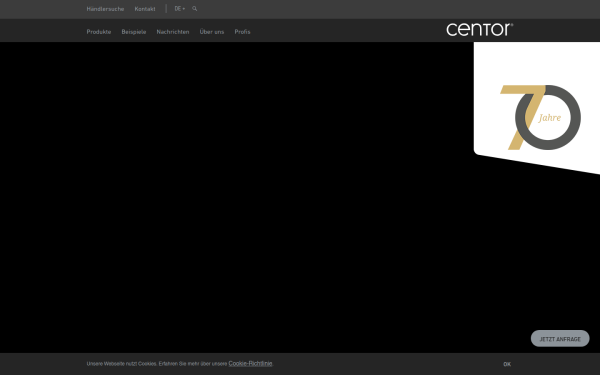
Task: Select the Profis menu item
Action: pos(242,32)
